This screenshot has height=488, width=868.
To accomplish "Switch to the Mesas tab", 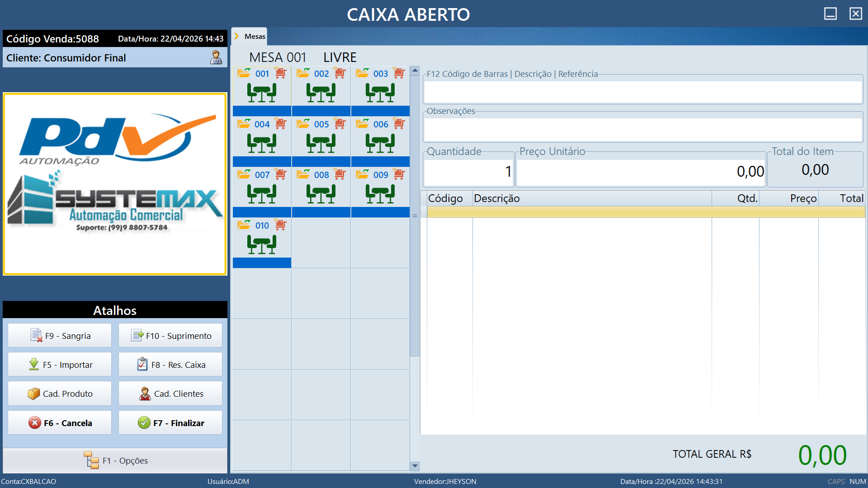I will [249, 36].
